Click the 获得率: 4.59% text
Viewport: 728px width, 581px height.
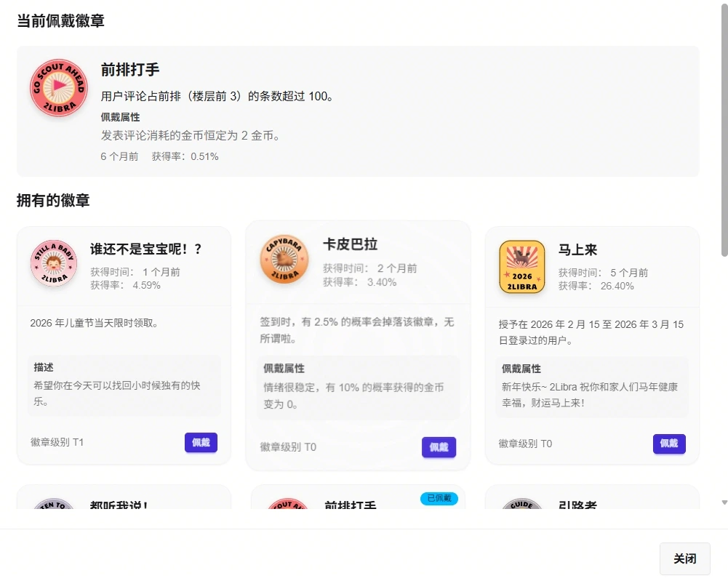(125, 285)
